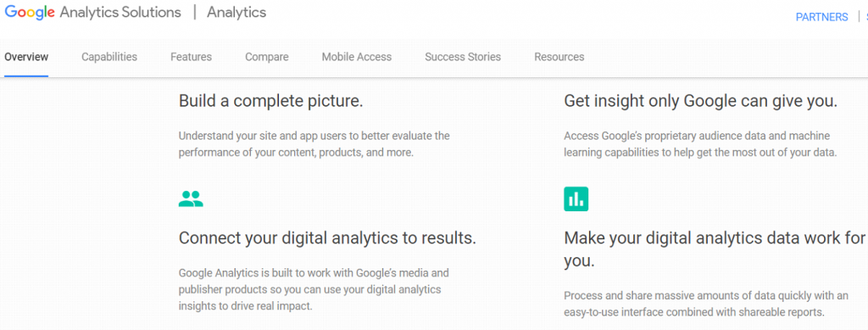Click 'Make your digital analytics data work' heading
The image size is (868, 330).
pos(714,249)
